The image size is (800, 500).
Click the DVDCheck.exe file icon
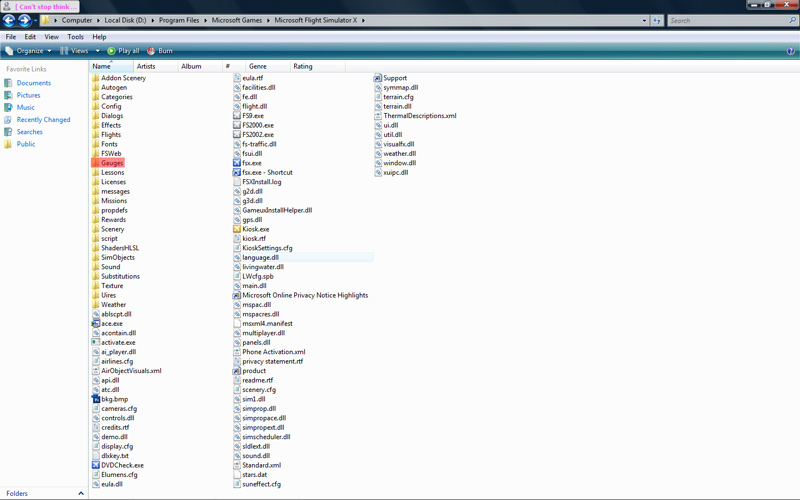96,465
